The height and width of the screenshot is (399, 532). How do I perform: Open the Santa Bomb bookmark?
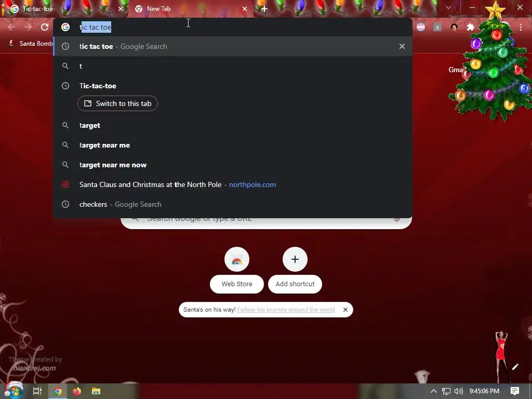[x=31, y=44]
